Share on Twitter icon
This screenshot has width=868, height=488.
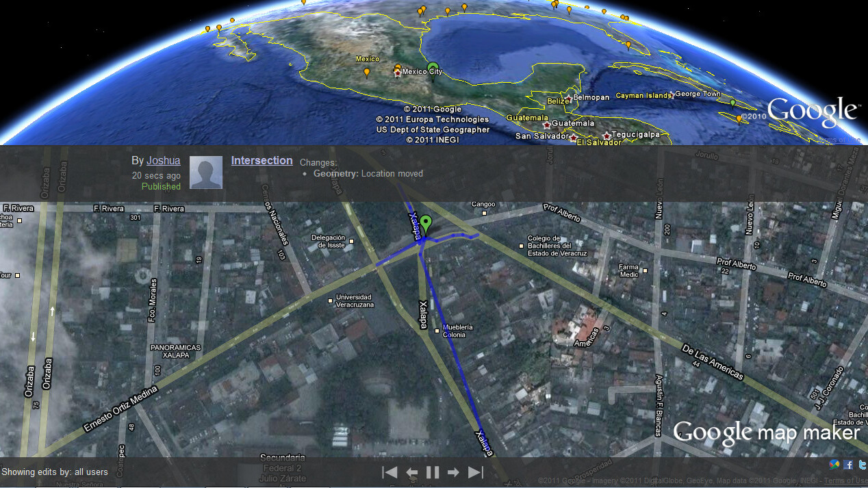(x=861, y=465)
